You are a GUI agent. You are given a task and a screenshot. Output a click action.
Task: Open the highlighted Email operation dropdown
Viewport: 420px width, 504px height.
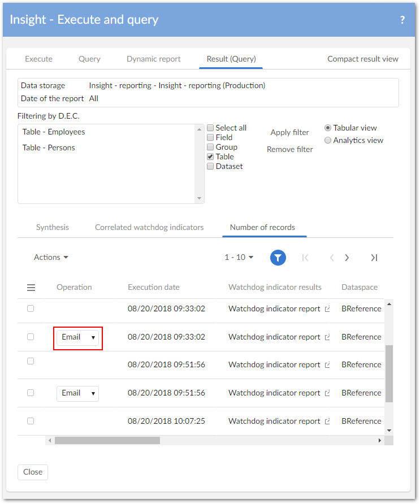pos(78,337)
